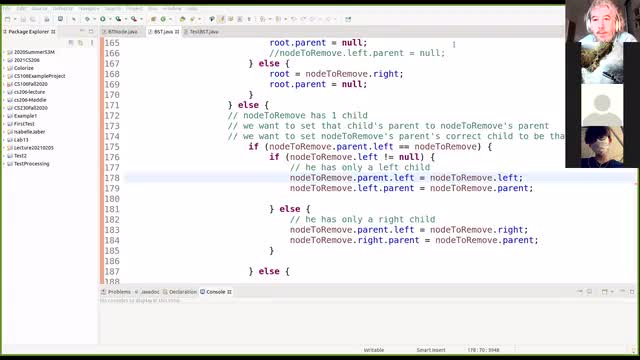The width and height of the screenshot is (640, 360).
Task: Open the Navigate menu
Action: [x=89, y=8]
